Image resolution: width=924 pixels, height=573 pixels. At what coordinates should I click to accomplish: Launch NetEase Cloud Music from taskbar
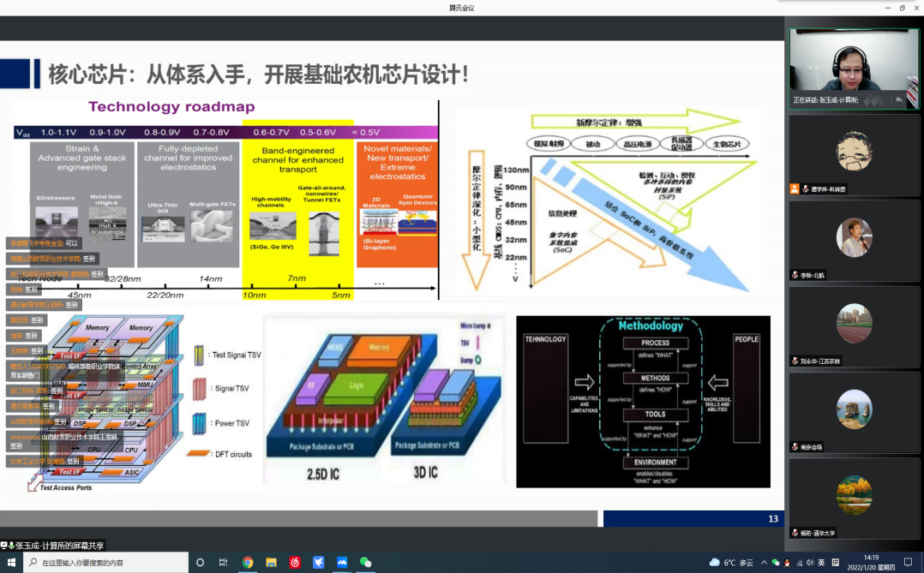[x=295, y=563]
